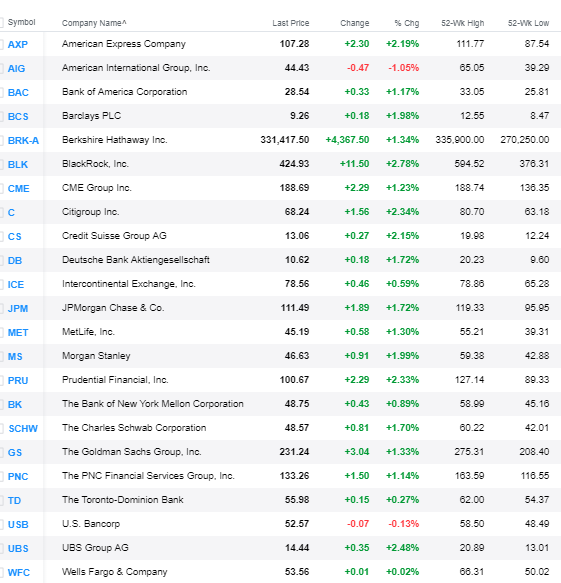Select the "Berkshire Hathaway Inc." company name
Image resolution: width=561 pixels, height=583 pixels.
click(x=115, y=140)
